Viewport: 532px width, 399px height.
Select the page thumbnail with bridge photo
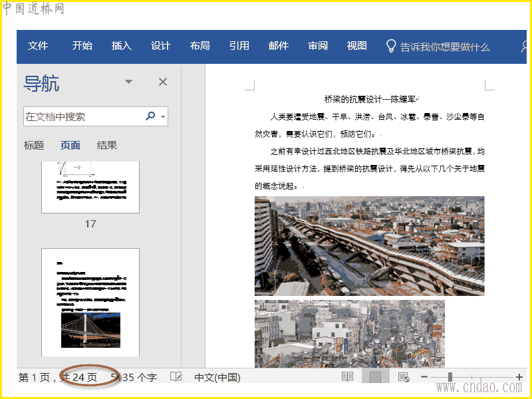point(90,303)
